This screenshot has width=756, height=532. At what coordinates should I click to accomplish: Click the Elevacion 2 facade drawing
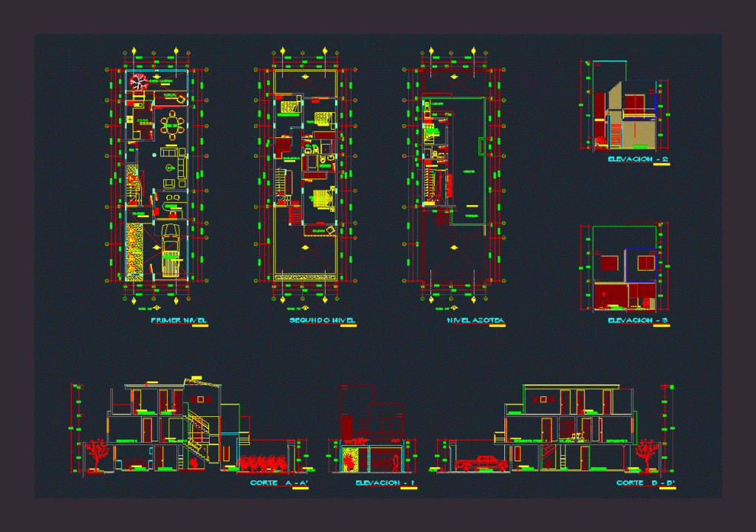[625, 105]
